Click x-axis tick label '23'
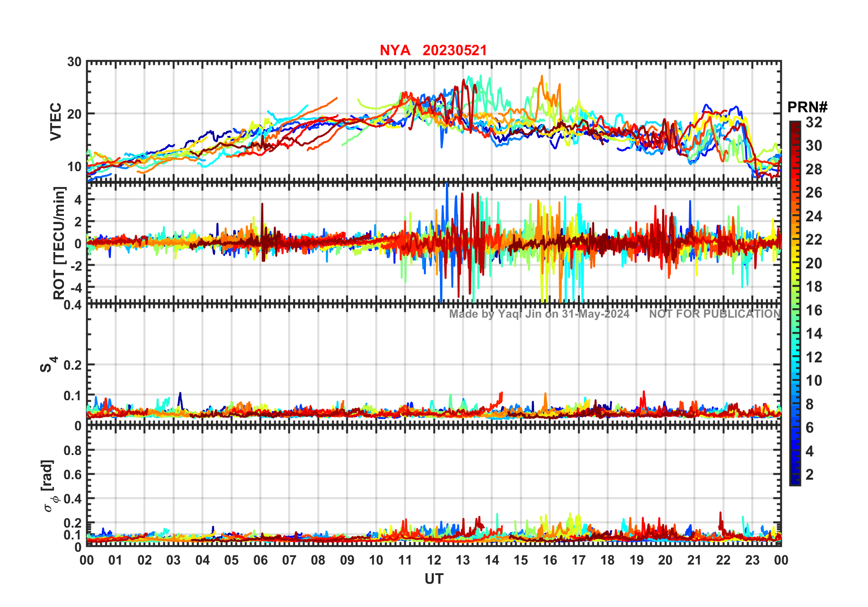The width and height of the screenshot is (868, 607). pos(752,560)
